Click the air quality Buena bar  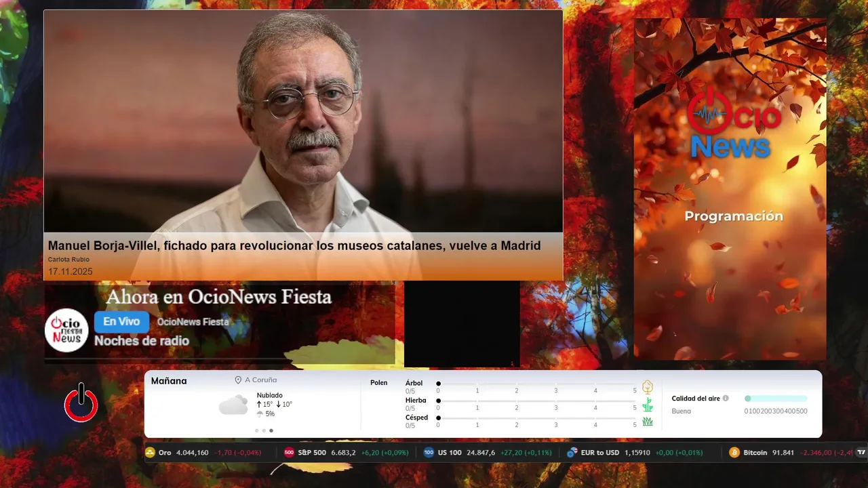click(776, 399)
